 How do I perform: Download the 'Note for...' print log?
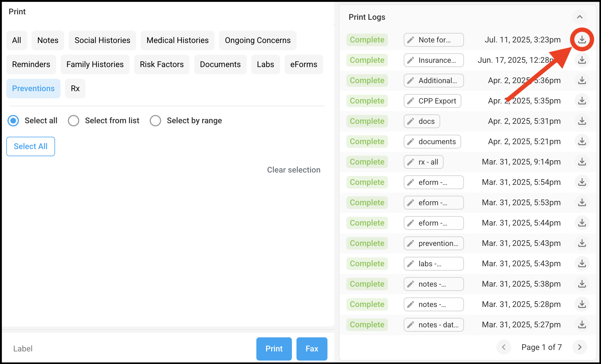582,40
